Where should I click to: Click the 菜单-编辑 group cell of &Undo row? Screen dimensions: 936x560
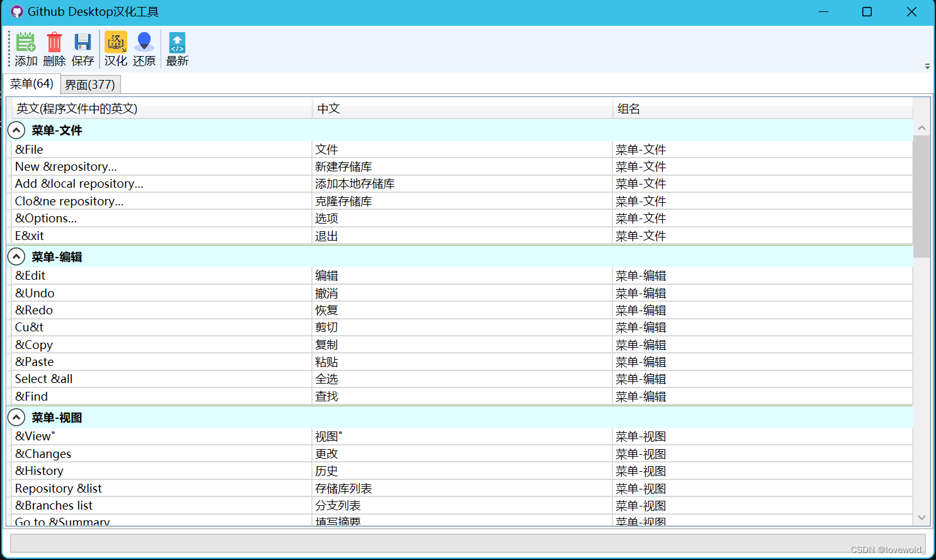click(763, 293)
